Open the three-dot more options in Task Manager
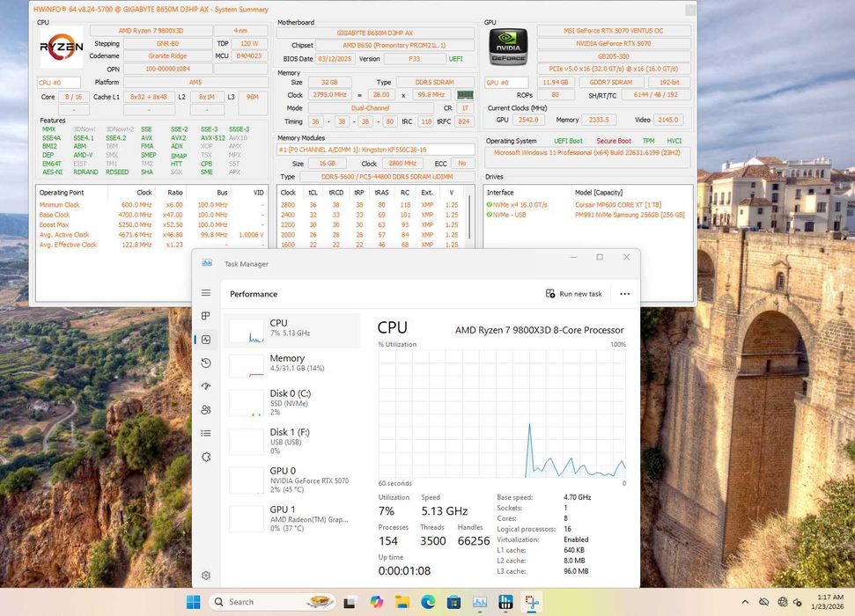This screenshot has width=855, height=616. pos(625,294)
